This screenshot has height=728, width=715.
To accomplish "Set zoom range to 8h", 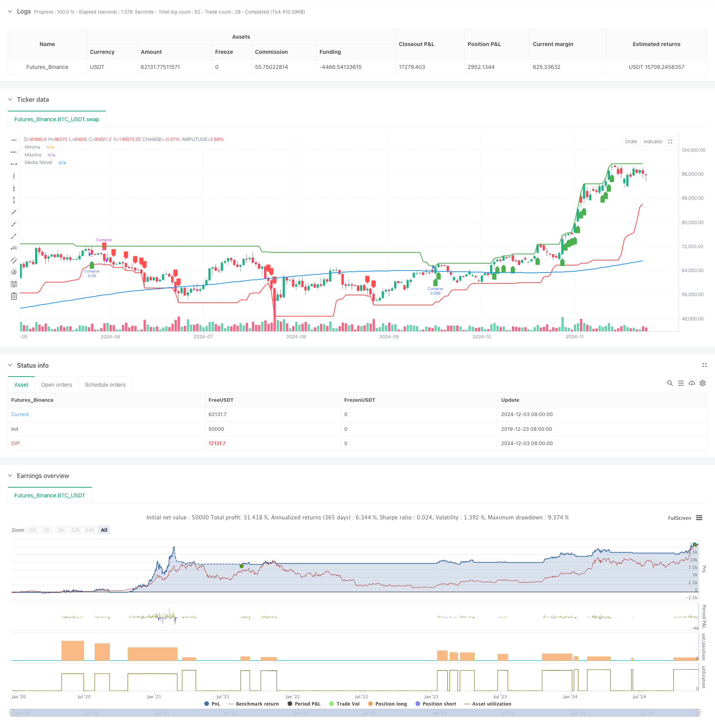I will (61, 530).
